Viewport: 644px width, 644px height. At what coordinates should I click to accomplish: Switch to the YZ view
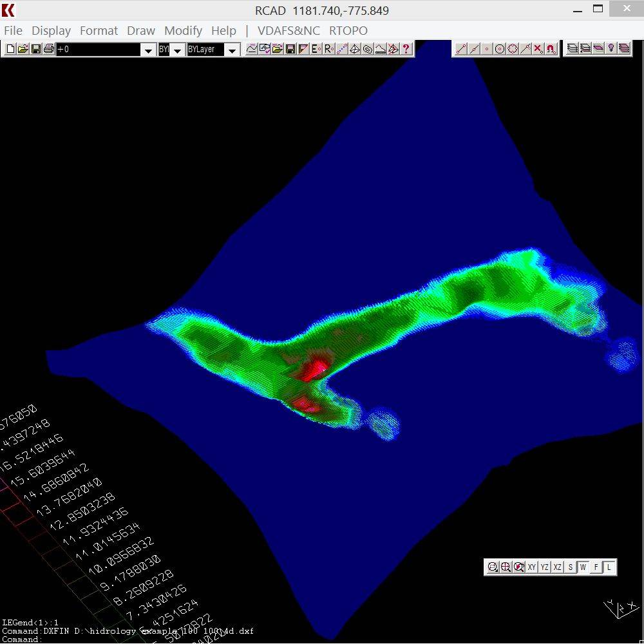[x=544, y=567]
